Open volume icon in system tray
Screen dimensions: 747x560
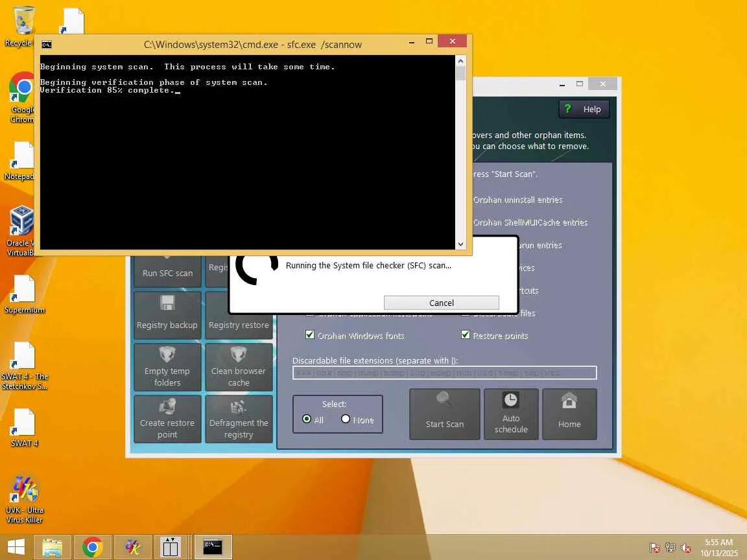(x=685, y=548)
